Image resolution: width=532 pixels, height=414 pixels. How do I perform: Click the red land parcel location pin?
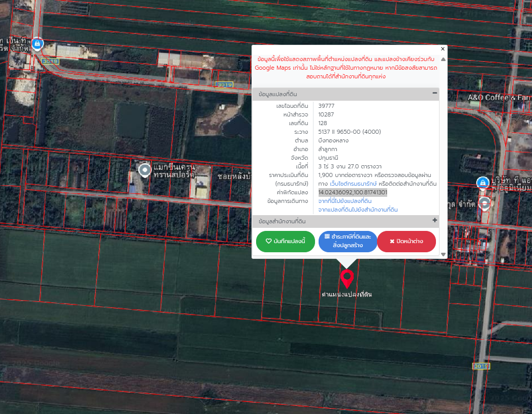point(347,279)
